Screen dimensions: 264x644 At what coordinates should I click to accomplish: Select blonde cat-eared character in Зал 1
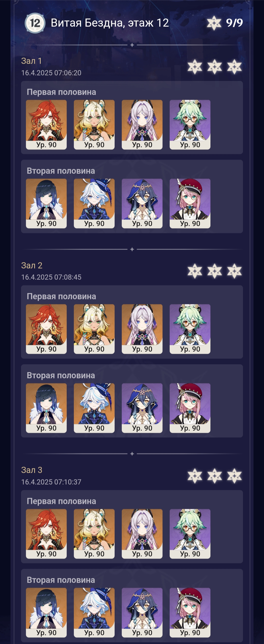click(x=94, y=125)
